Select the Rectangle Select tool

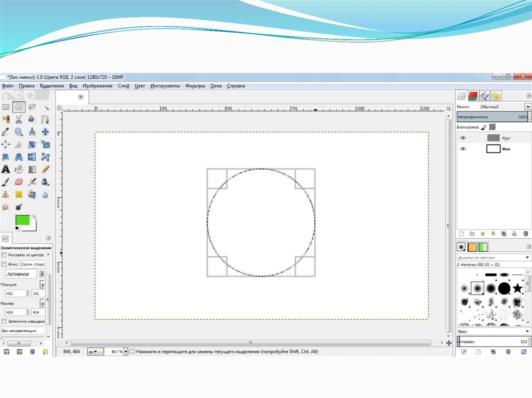(x=6, y=107)
